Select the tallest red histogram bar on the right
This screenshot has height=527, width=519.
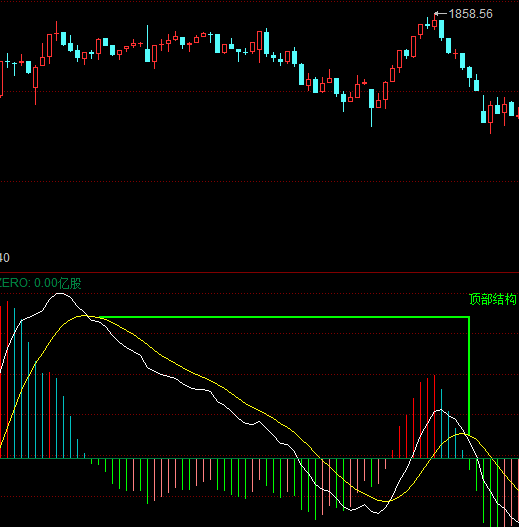434,416
